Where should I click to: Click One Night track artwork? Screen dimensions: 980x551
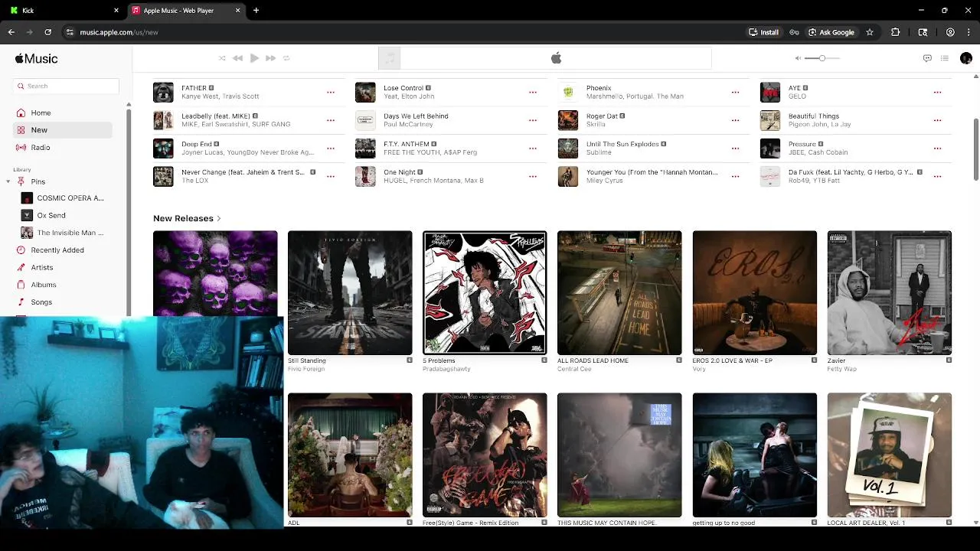coord(365,176)
